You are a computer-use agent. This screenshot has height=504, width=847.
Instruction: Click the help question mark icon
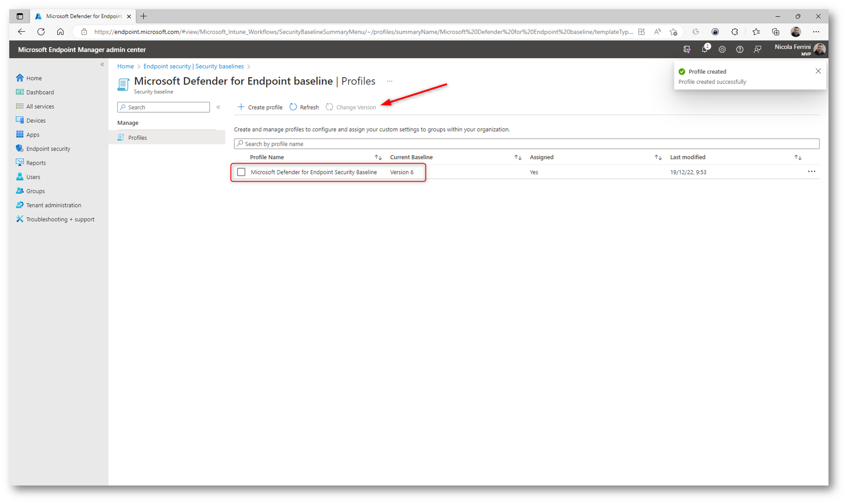click(x=739, y=50)
